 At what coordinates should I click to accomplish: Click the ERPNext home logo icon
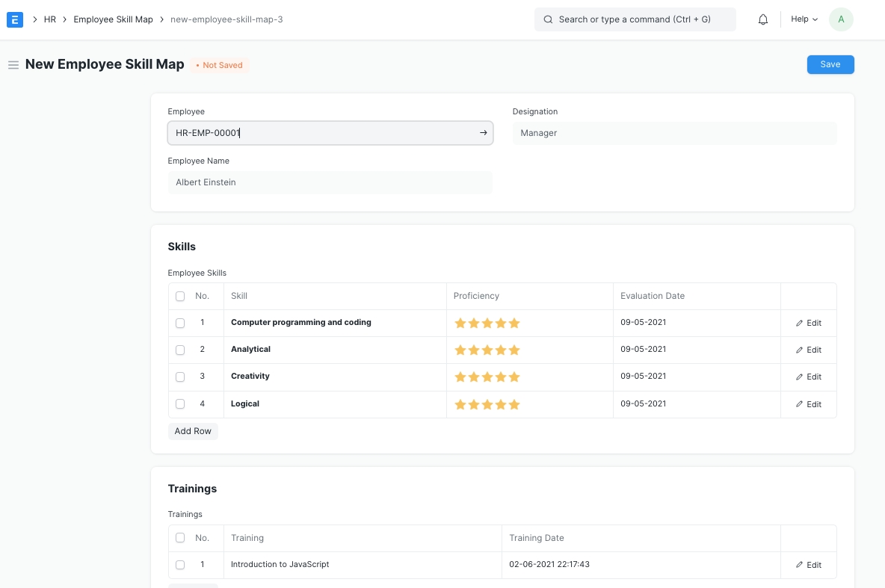(x=15, y=19)
